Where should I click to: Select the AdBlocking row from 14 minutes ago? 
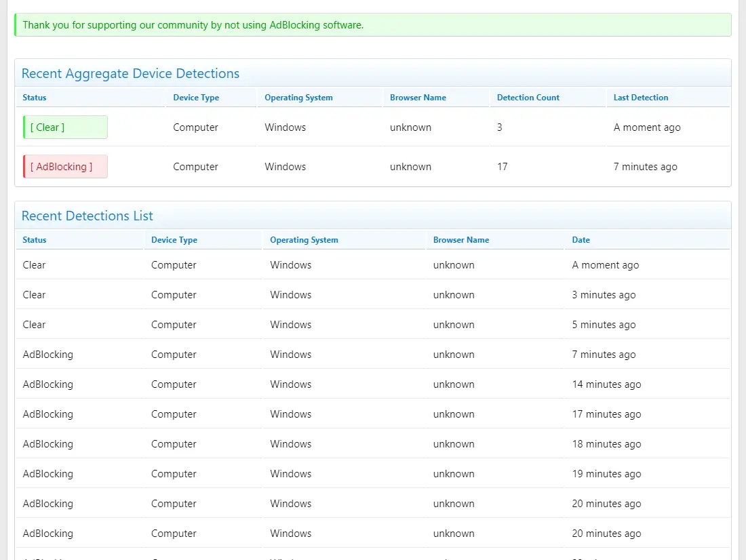click(x=372, y=384)
